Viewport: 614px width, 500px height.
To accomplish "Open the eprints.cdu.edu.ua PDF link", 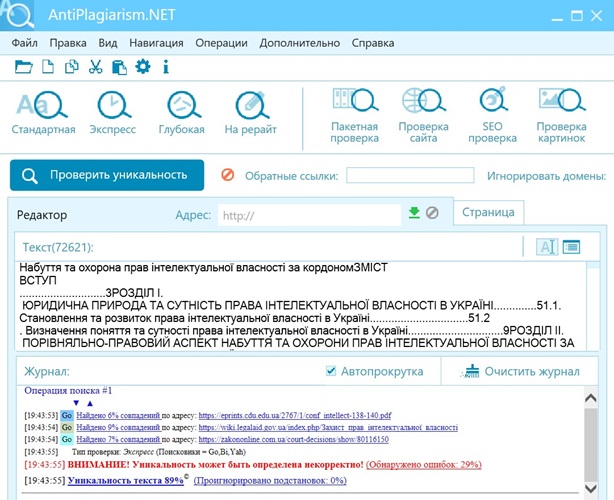I will (x=295, y=415).
